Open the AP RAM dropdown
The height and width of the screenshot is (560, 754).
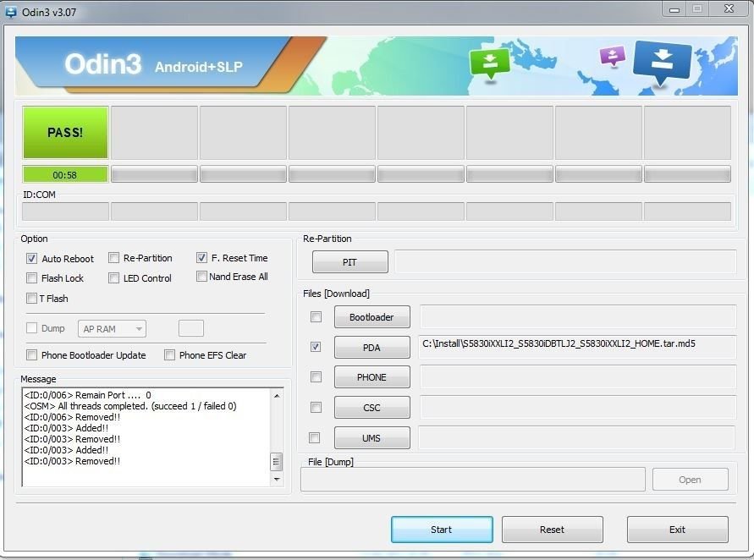pos(112,329)
